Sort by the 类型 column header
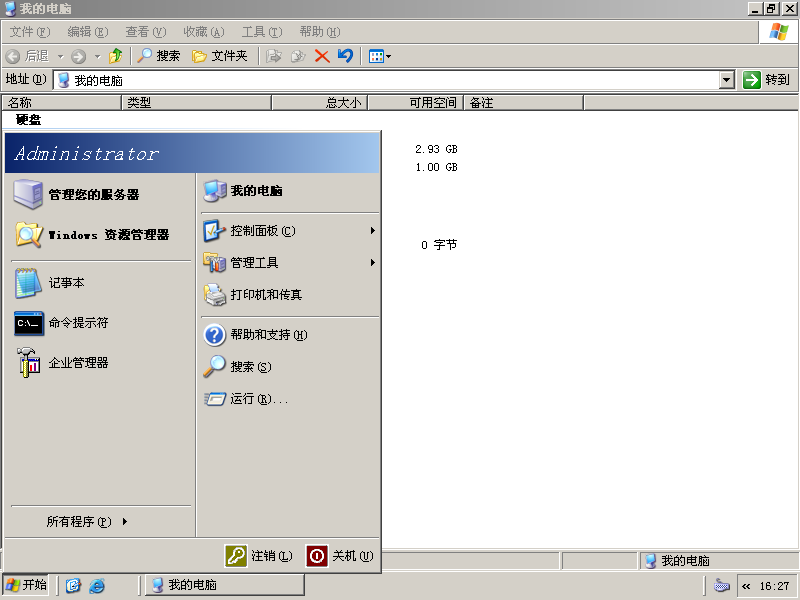The height and width of the screenshot is (600, 800). pos(196,103)
